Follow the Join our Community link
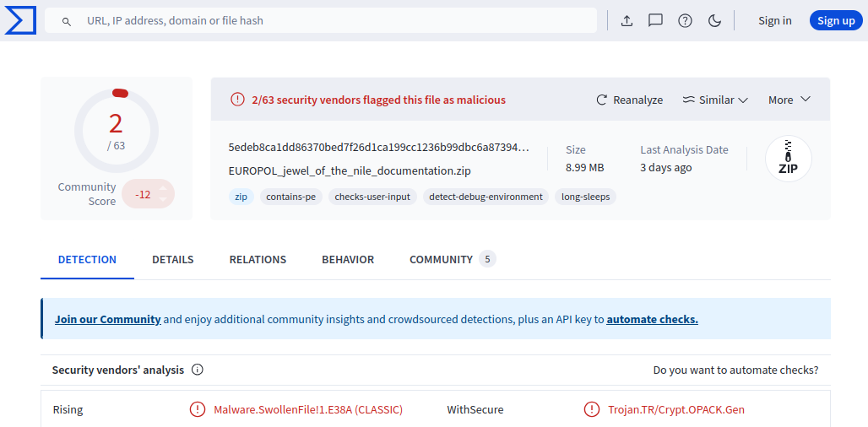 pos(108,320)
